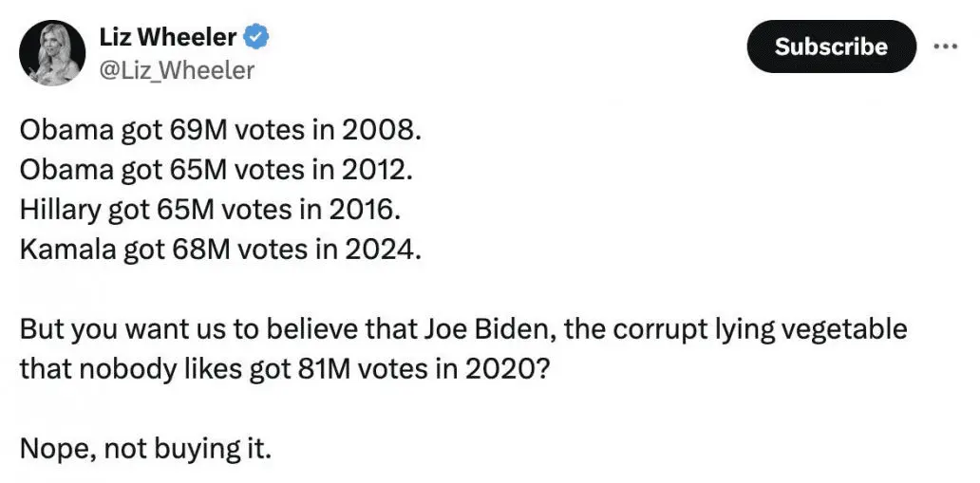This screenshot has width=980, height=483.
Task: Click the Liz Wheeler display name
Action: 168,37
